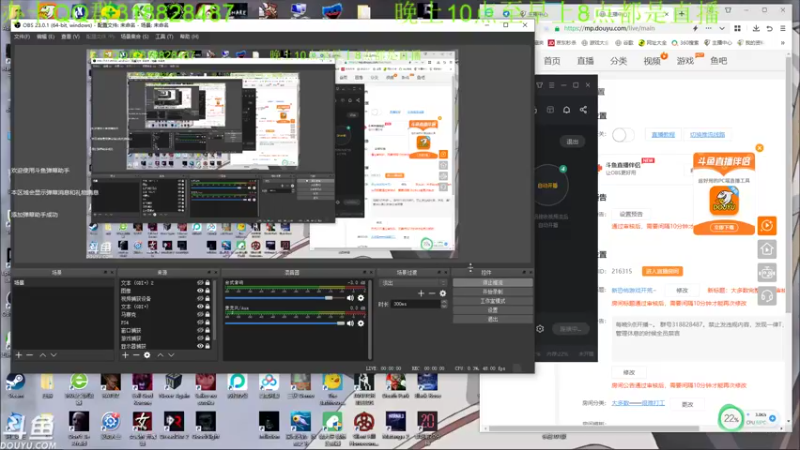The width and height of the screenshot is (800, 450).
Task: Toggle lock on 游戏捕获 source
Action: tap(207, 338)
